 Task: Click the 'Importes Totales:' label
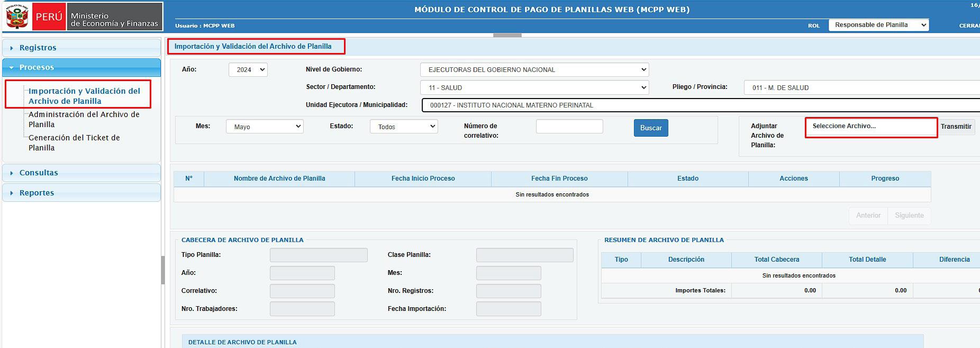701,291
